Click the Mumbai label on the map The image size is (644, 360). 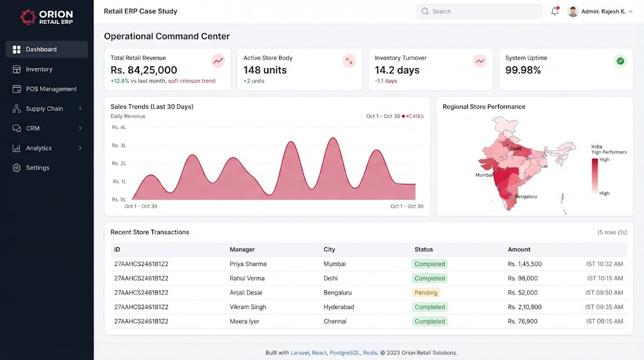(x=484, y=175)
